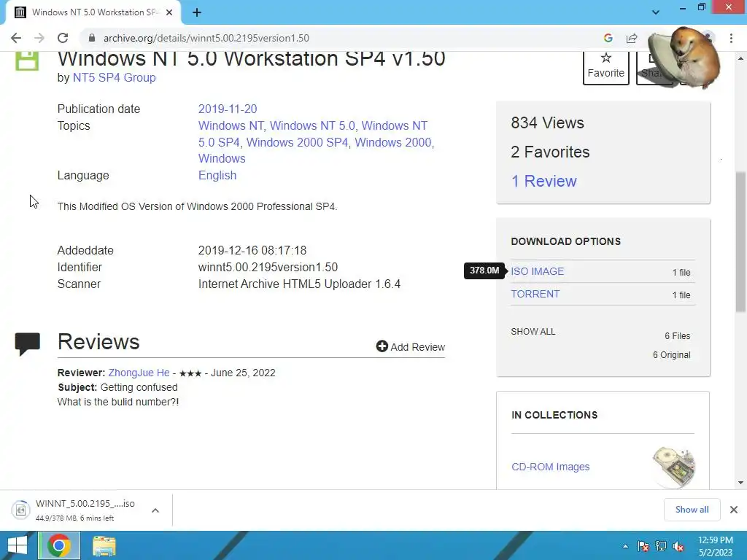The height and width of the screenshot is (560, 747).
Task: Open the tab search chevron in title bar
Action: (656, 12)
